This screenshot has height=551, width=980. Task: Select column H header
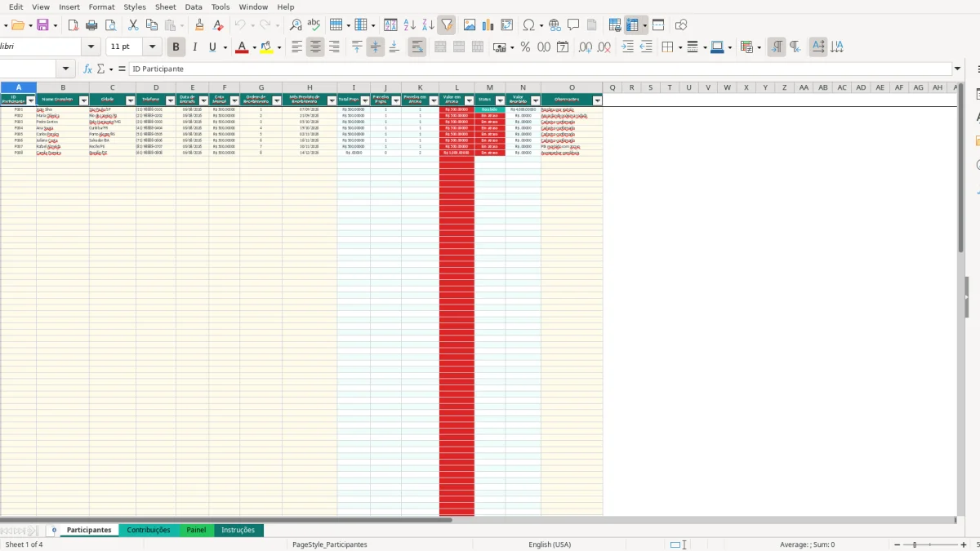coord(310,87)
